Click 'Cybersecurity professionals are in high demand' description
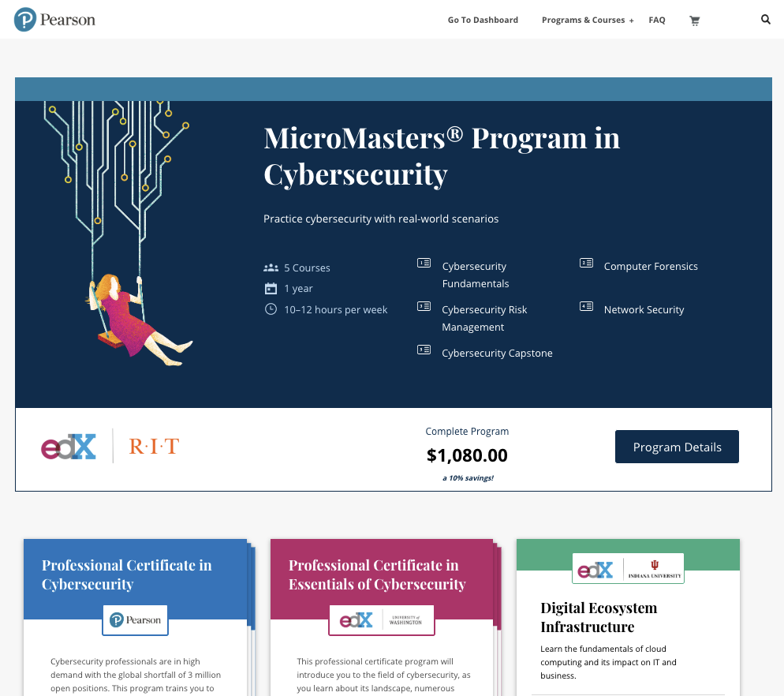 [x=136, y=675]
